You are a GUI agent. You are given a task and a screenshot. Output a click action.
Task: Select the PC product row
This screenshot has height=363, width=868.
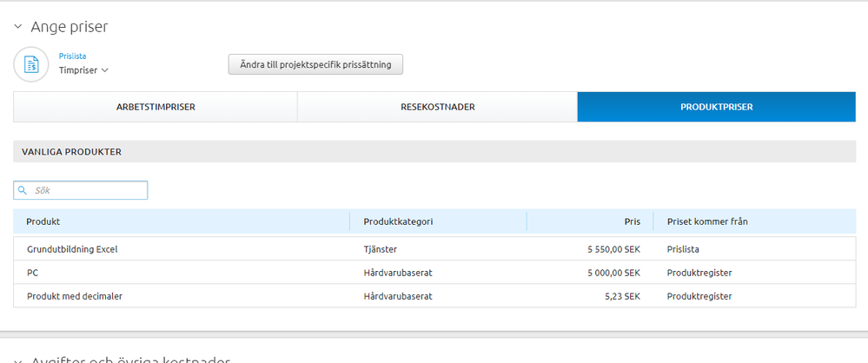pos(434,273)
